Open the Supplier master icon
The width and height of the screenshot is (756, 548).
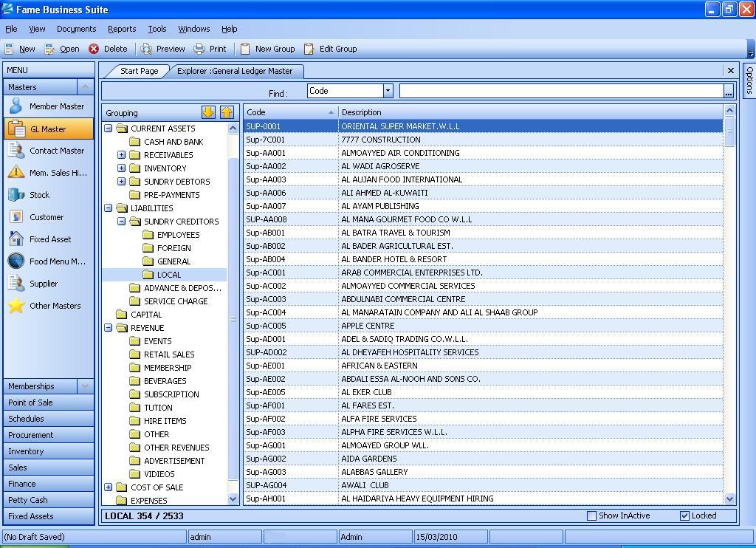[16, 283]
